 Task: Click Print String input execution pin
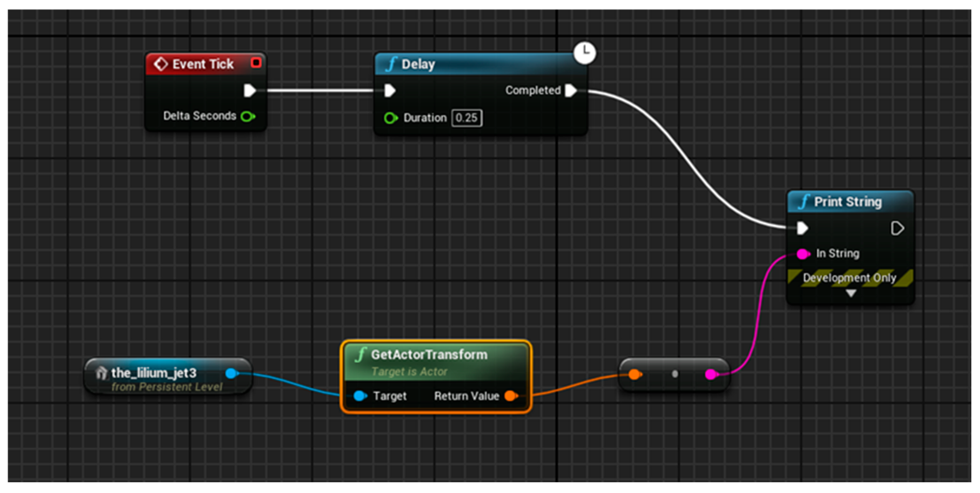point(802,228)
